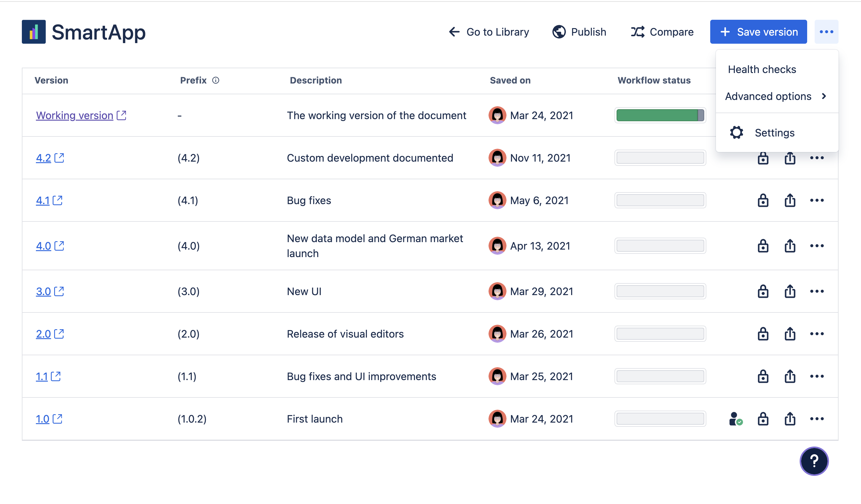Open version 1.0 link
Screen dimensions: 861x504
[42, 419]
